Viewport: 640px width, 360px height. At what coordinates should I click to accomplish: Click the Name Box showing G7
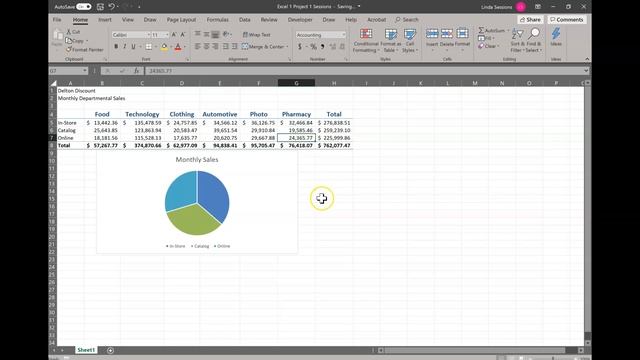[x=68, y=71]
